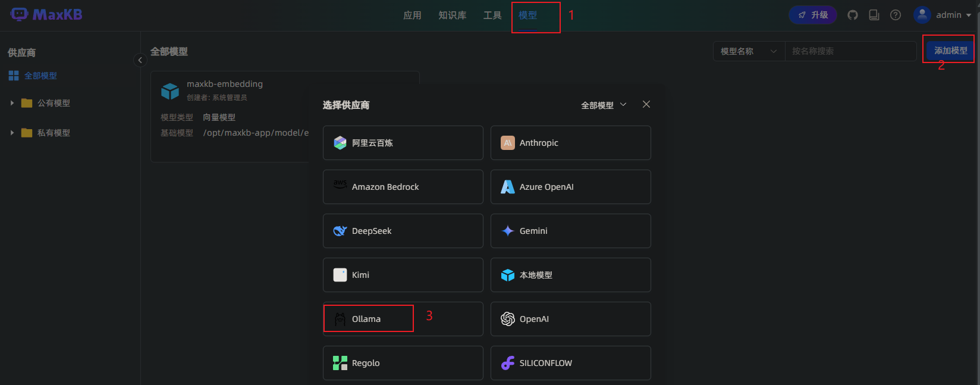Click the 添加模型 button
Image resolution: width=980 pixels, height=385 pixels.
click(950, 51)
